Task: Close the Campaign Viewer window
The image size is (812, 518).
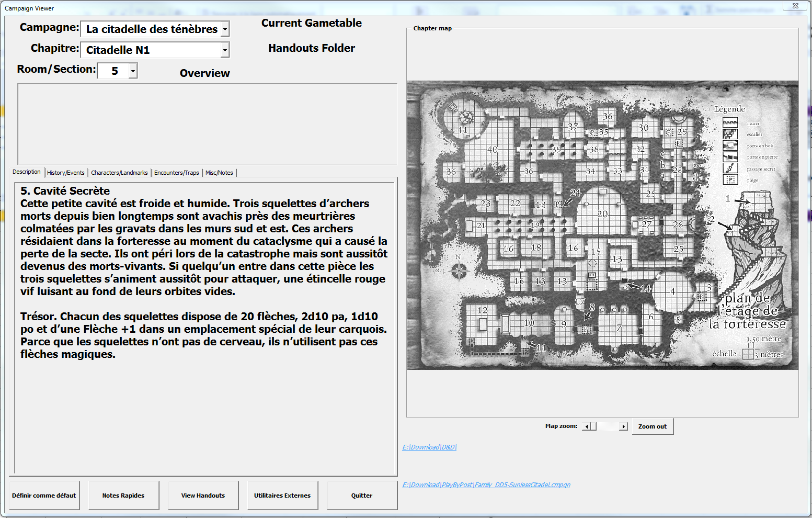Action: [x=795, y=6]
